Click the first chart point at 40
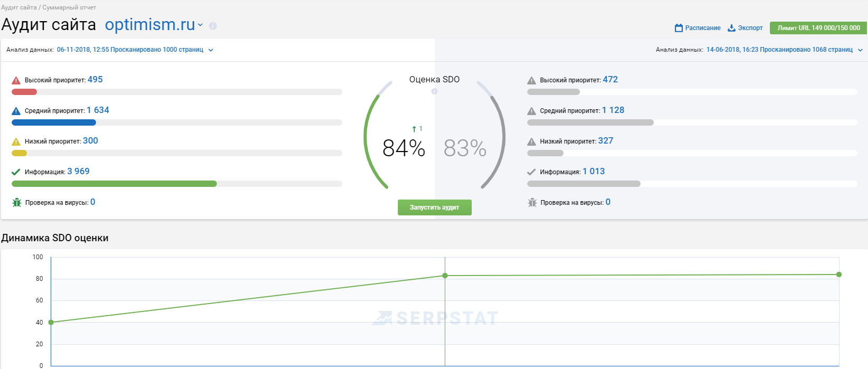Screen dimensions: 868x369 pos(51,322)
